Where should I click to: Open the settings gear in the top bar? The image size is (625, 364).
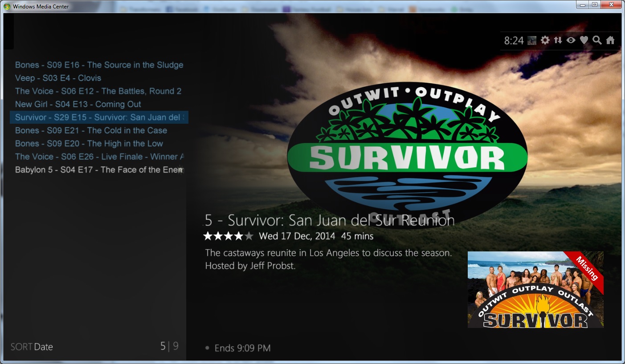[x=545, y=40]
